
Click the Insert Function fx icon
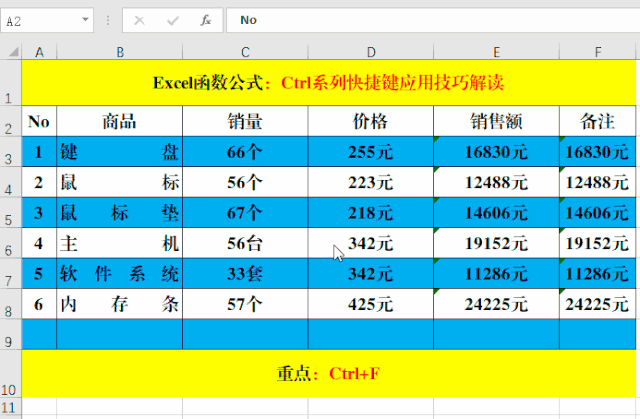point(205,19)
